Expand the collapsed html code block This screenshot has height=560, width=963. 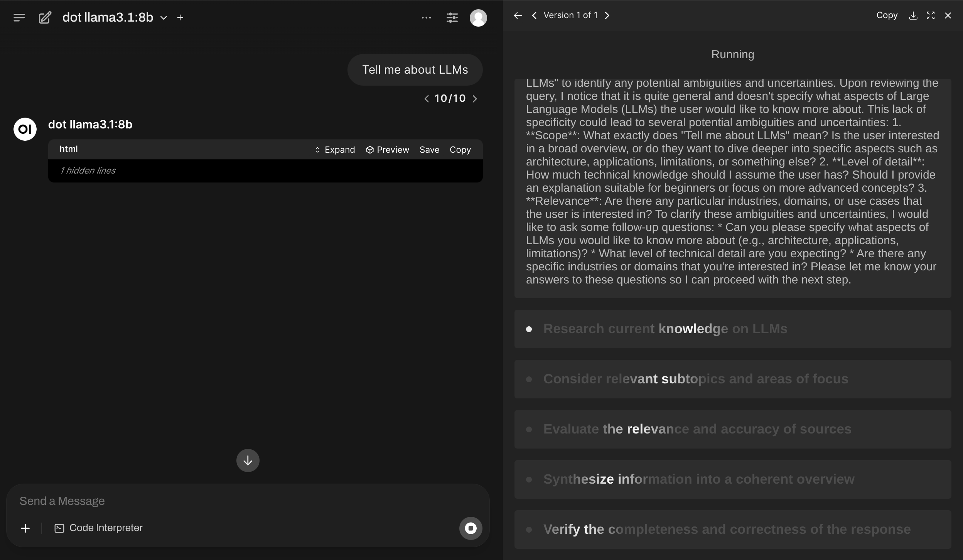pyautogui.click(x=335, y=150)
